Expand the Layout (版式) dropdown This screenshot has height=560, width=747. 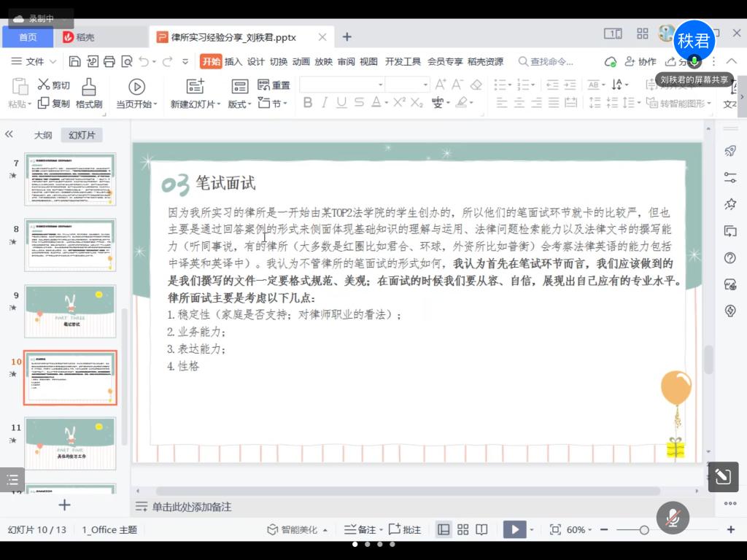tap(239, 104)
